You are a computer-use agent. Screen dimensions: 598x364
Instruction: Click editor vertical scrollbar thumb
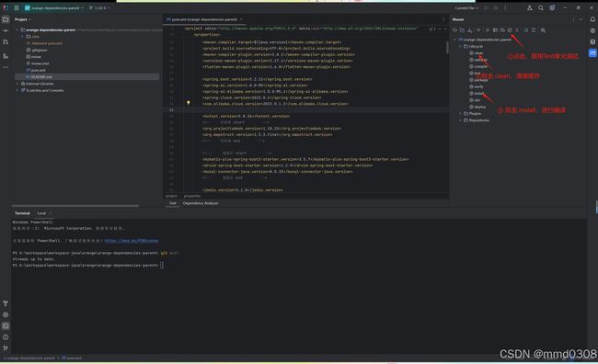[446, 47]
